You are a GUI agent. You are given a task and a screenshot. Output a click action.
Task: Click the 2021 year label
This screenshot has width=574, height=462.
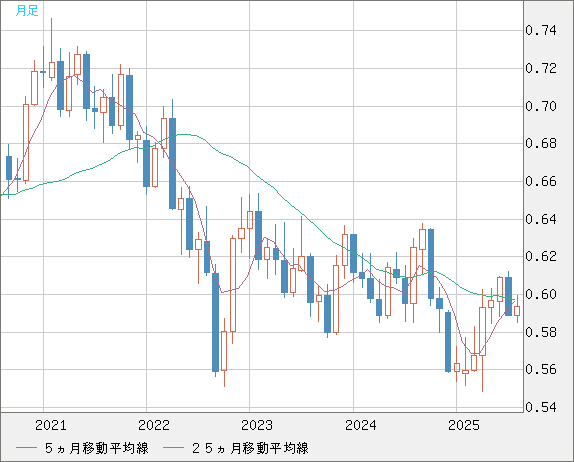point(51,425)
